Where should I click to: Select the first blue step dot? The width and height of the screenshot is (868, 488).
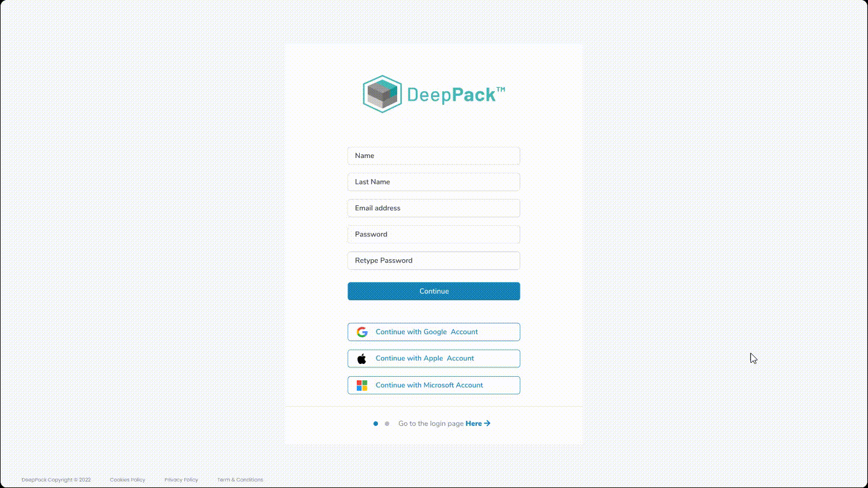pos(376,424)
